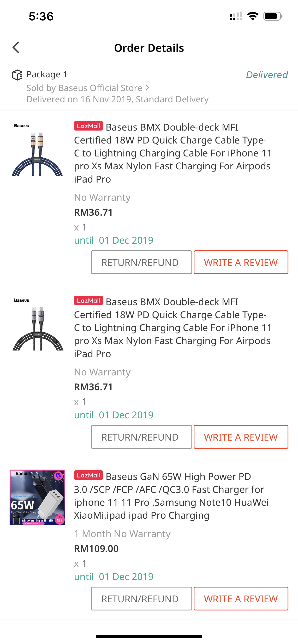Write a review for GaN 65W charger
The width and height of the screenshot is (298, 644).
point(241,598)
